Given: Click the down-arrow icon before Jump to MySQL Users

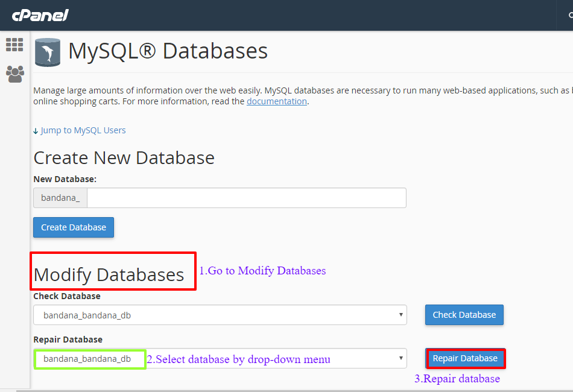Looking at the screenshot, I should point(36,130).
